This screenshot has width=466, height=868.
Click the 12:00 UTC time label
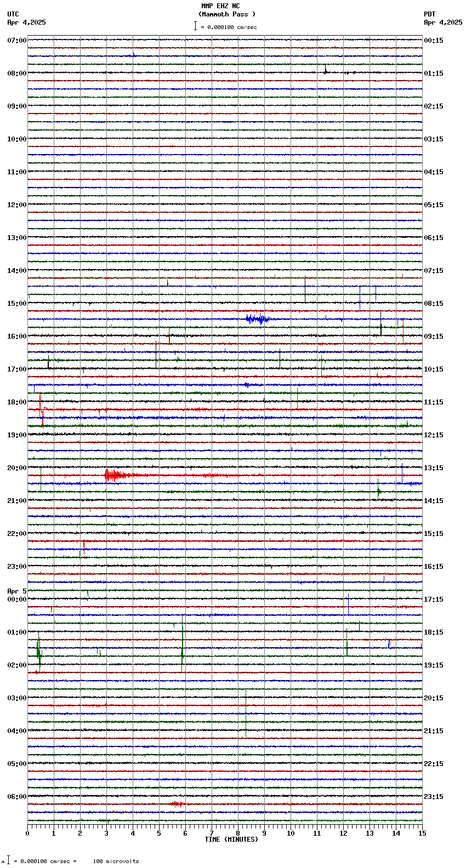(16, 205)
